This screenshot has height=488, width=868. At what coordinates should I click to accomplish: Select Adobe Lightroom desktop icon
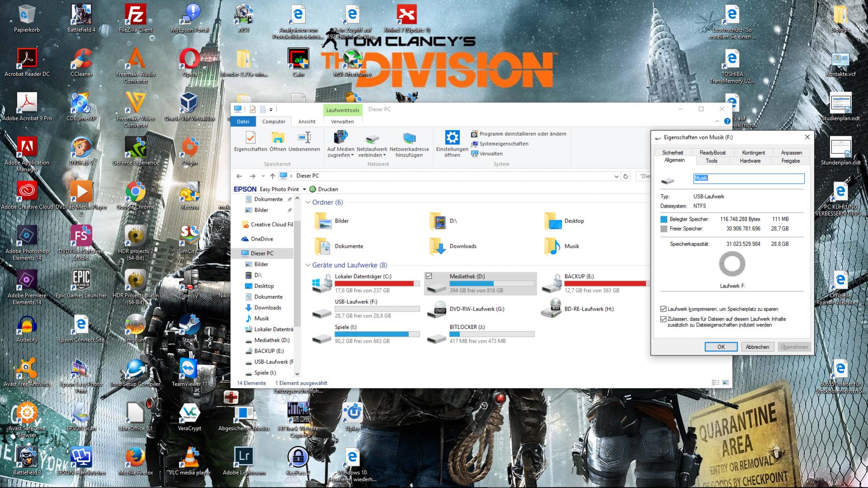(244, 462)
